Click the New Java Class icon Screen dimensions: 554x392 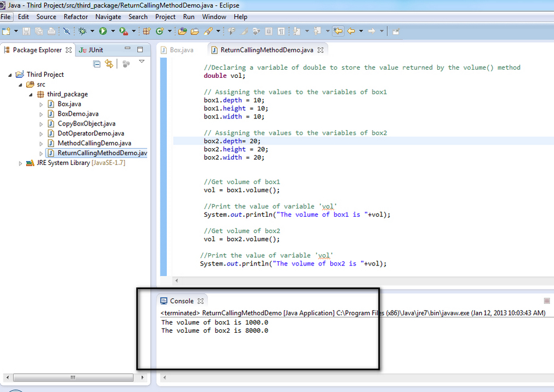160,31
